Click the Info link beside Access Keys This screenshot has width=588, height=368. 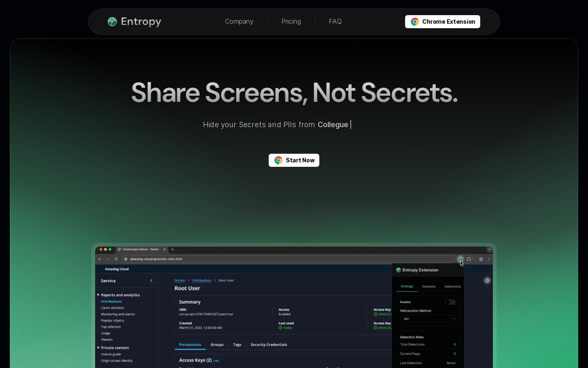(x=216, y=361)
